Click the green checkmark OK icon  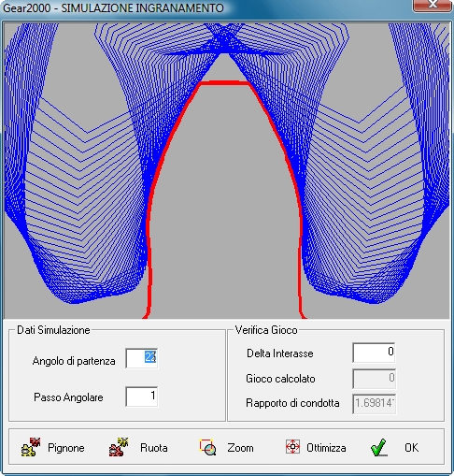(379, 447)
